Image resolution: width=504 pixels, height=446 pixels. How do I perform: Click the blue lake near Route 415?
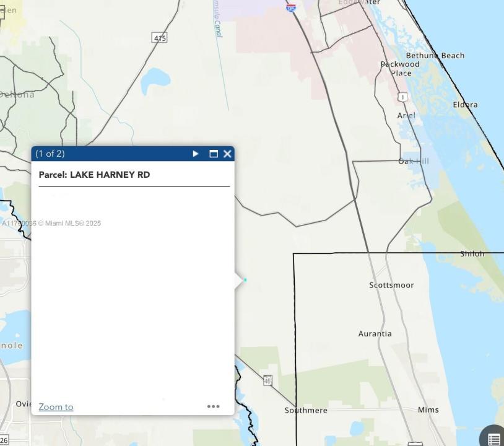155,79
